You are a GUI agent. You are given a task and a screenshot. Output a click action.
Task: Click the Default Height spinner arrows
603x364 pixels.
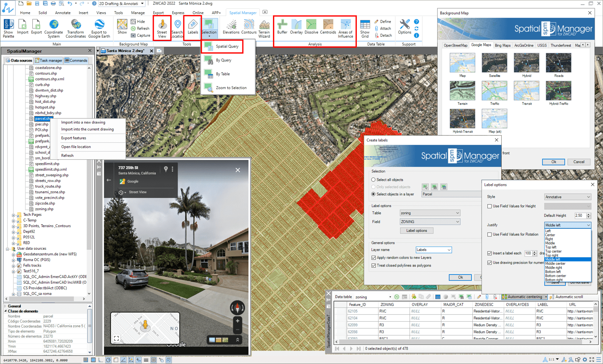pos(589,215)
